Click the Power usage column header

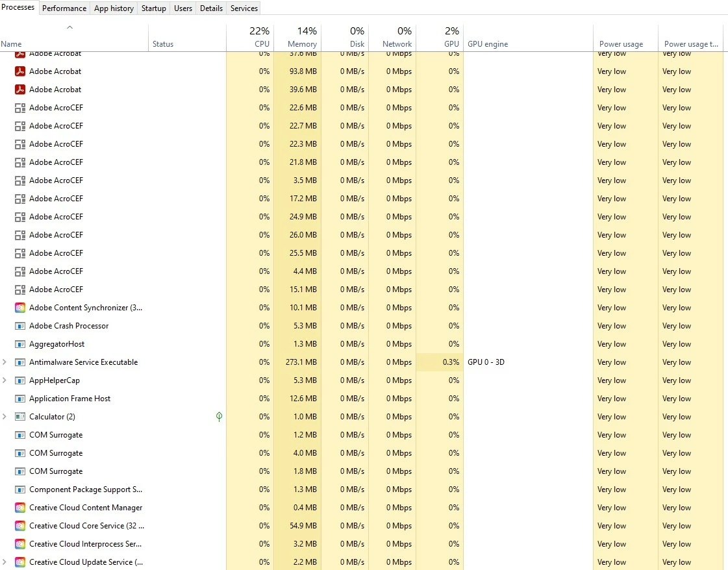pyautogui.click(x=626, y=37)
